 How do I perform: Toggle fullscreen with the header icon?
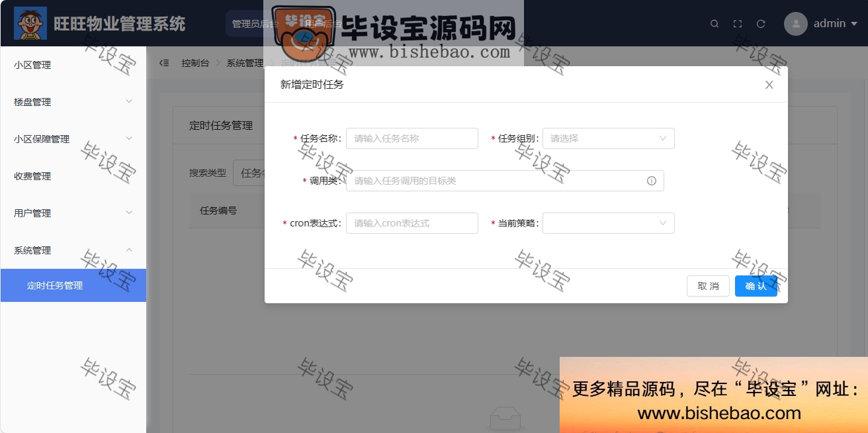pyautogui.click(x=738, y=24)
